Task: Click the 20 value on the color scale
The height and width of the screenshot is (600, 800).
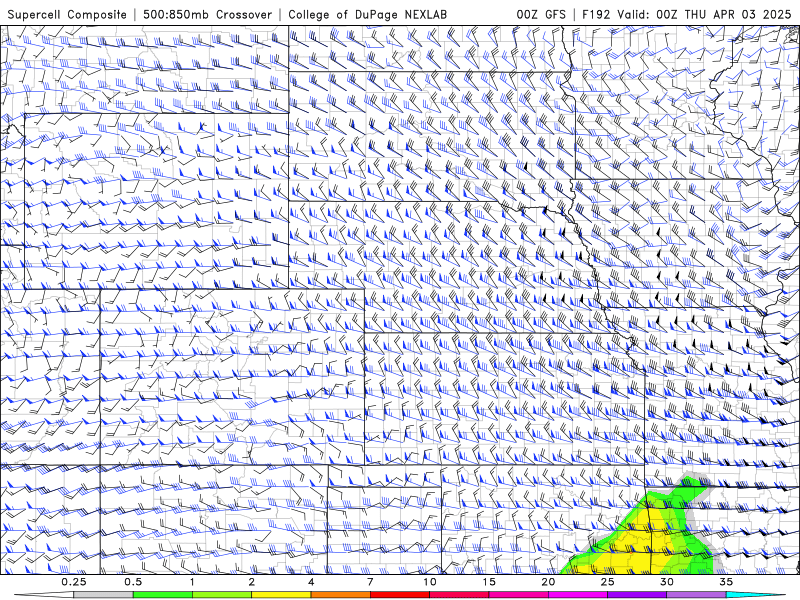Action: tap(548, 582)
